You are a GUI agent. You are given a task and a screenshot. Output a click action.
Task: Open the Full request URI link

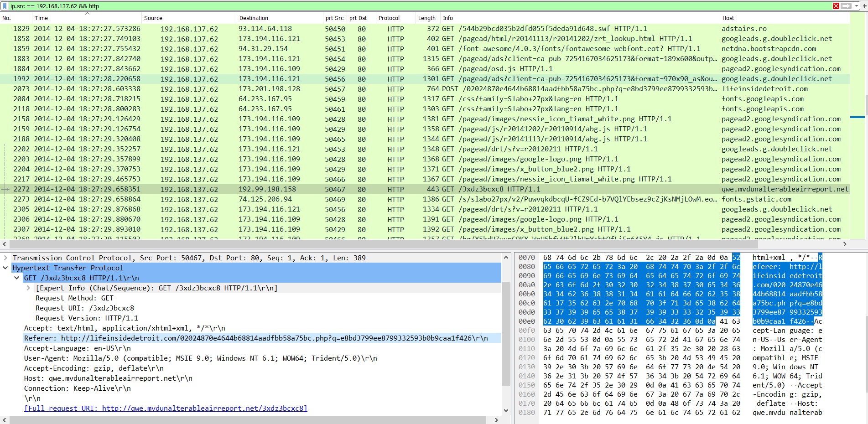(x=166, y=408)
